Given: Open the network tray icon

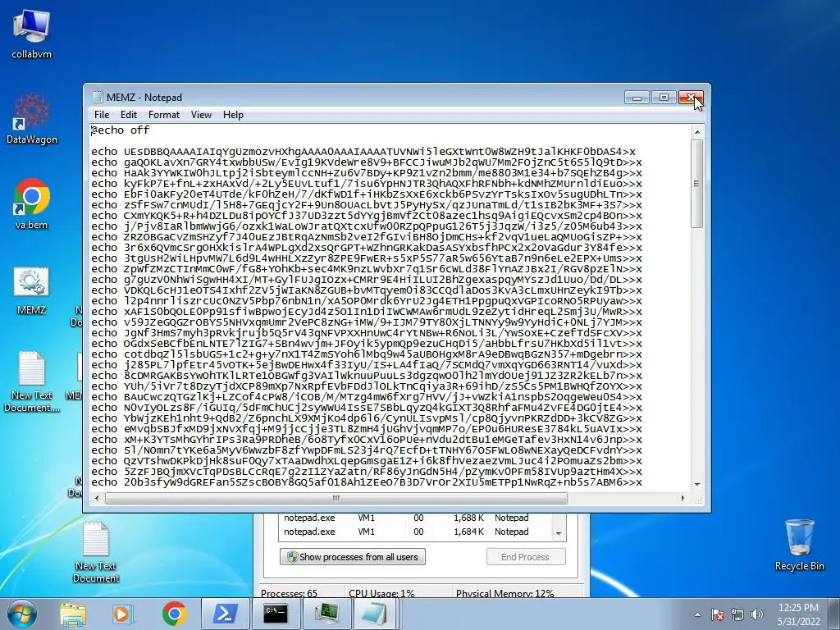Looking at the screenshot, I should pos(737,614).
